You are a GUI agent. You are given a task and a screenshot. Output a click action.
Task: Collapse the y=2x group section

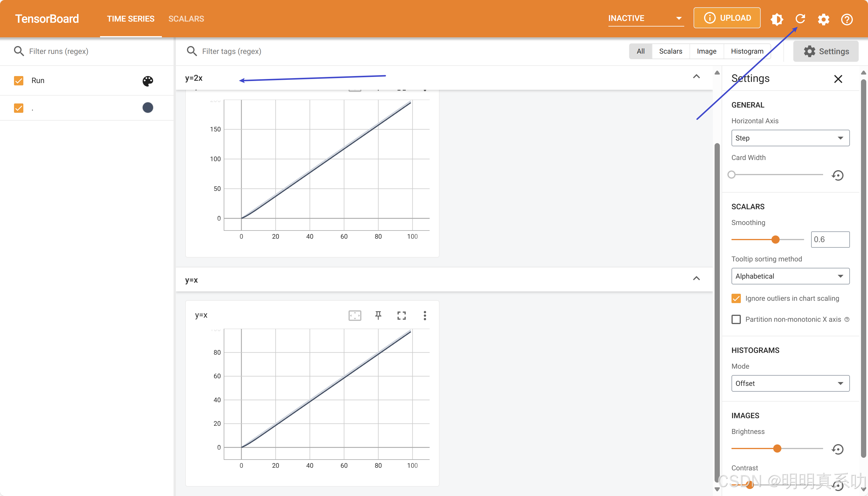pos(696,77)
